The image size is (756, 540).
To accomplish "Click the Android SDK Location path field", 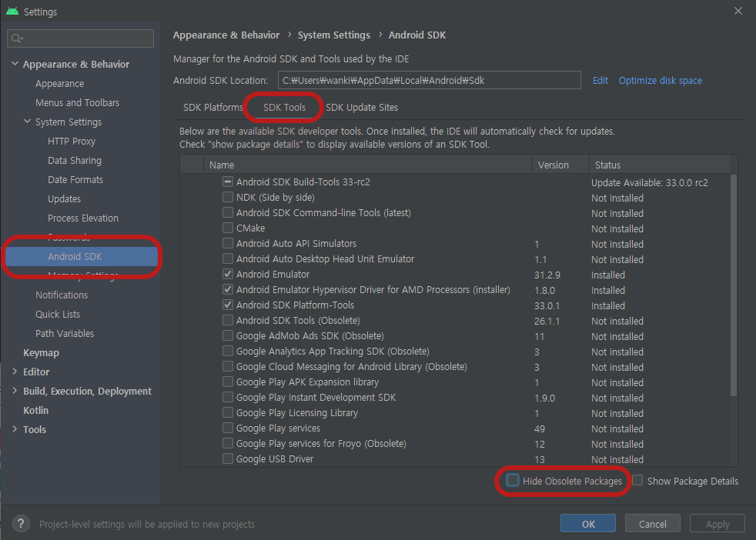I will coord(429,81).
